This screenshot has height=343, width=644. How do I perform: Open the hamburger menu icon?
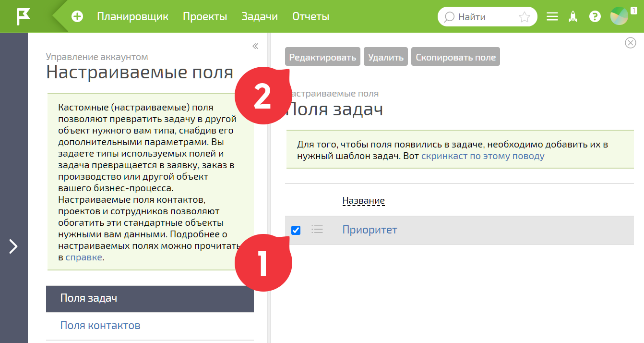[552, 17]
